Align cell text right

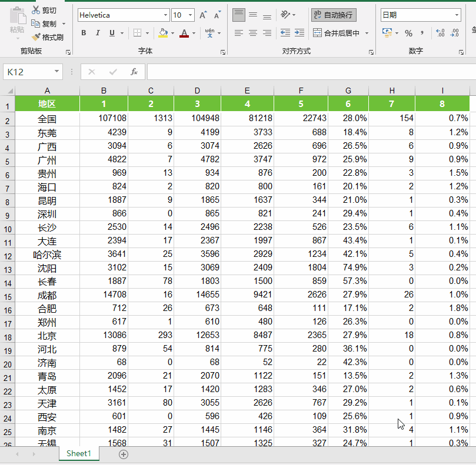click(x=267, y=33)
